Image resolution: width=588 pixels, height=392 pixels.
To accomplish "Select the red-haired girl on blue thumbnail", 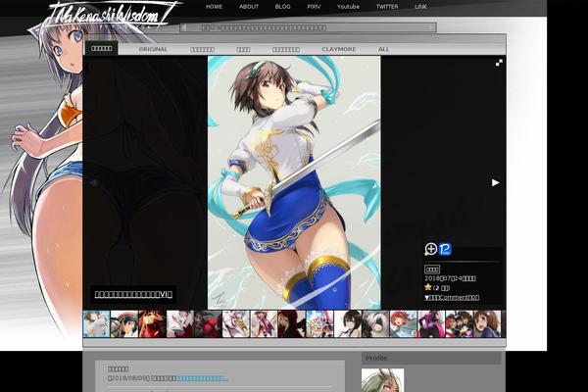I will point(403,323).
